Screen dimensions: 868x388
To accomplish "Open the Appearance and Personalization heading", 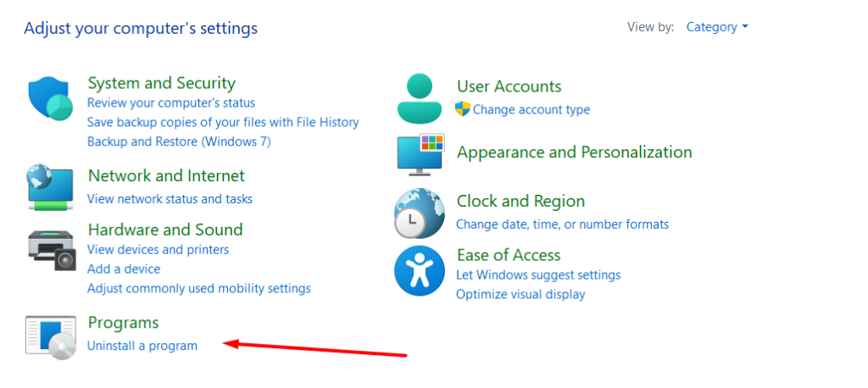I will pos(574,152).
